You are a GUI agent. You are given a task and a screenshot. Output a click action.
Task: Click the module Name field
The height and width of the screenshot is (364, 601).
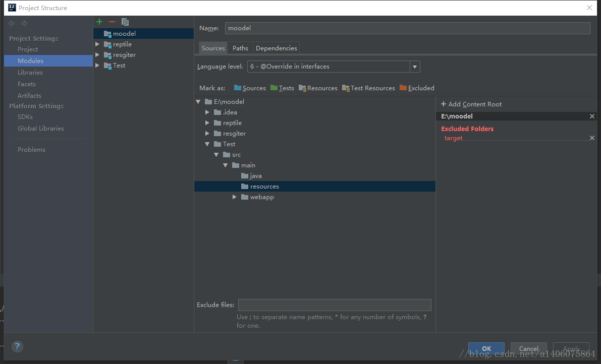[407, 28]
